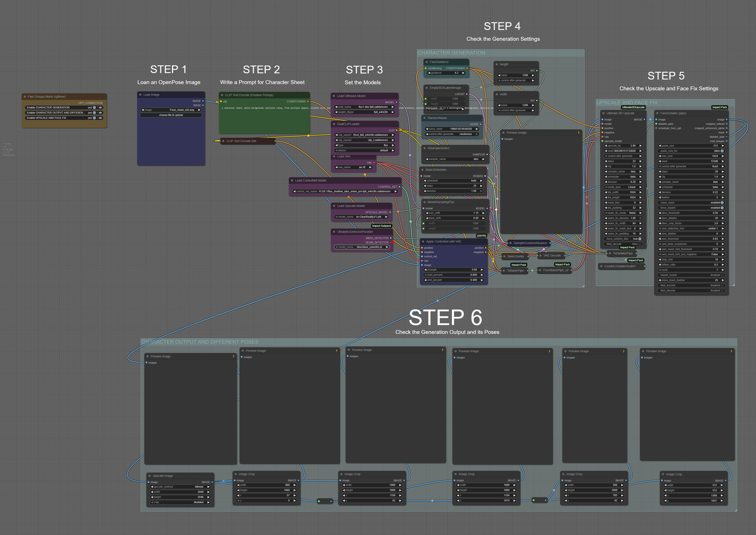Screen dimensions: 756x535
Task: Collapse the Fast Groups Muter node dot
Action: [25, 97]
